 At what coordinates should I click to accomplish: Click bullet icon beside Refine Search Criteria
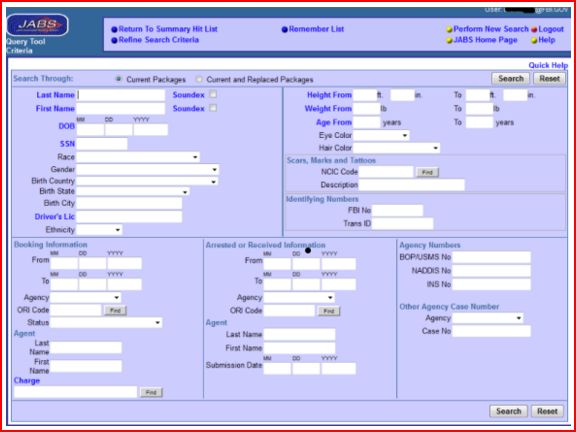(x=114, y=40)
